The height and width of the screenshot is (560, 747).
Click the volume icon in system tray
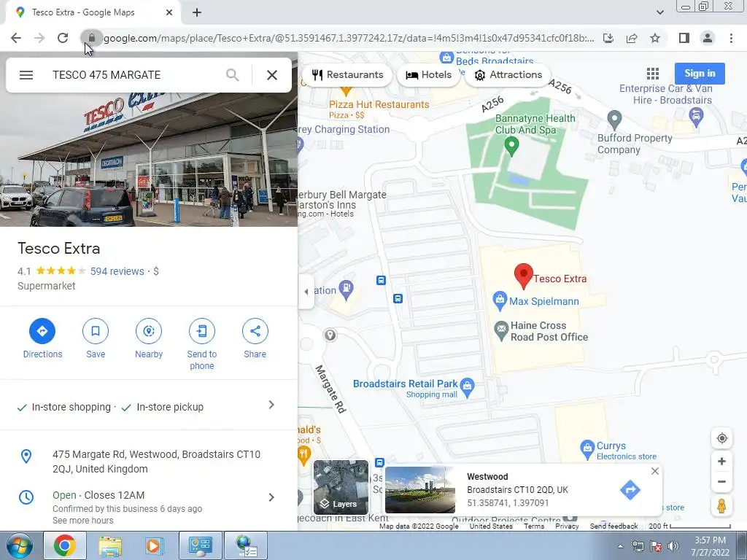tap(673, 546)
